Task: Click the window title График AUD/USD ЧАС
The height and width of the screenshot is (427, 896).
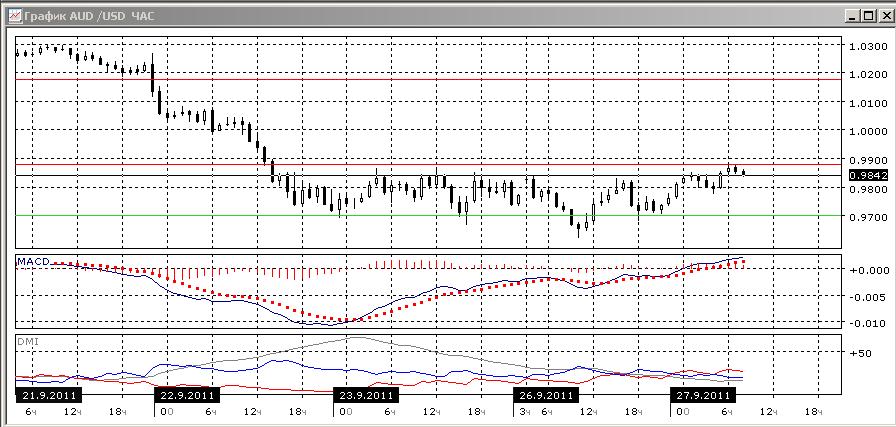Action: (89, 17)
